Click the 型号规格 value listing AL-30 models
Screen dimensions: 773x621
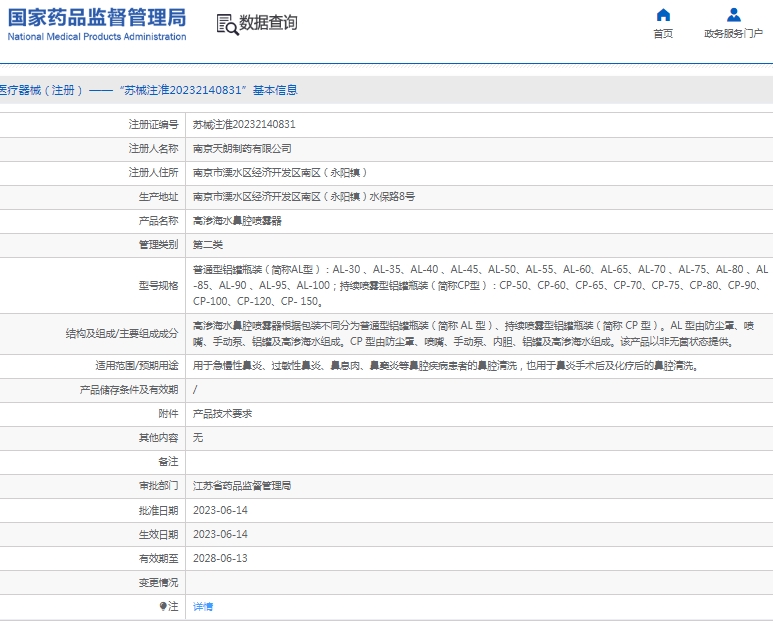(x=480, y=285)
